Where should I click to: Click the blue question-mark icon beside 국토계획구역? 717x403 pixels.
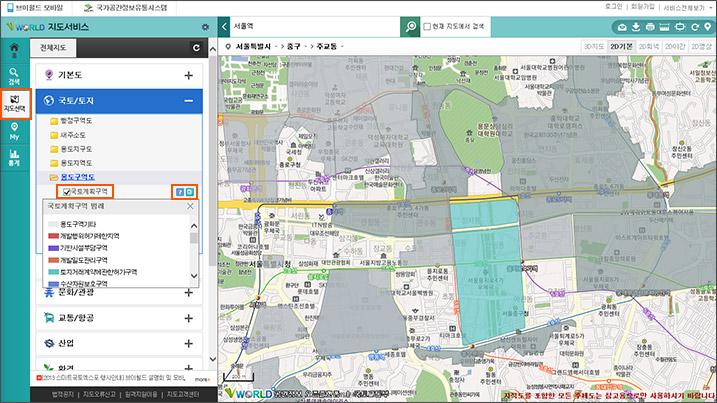click(x=180, y=192)
